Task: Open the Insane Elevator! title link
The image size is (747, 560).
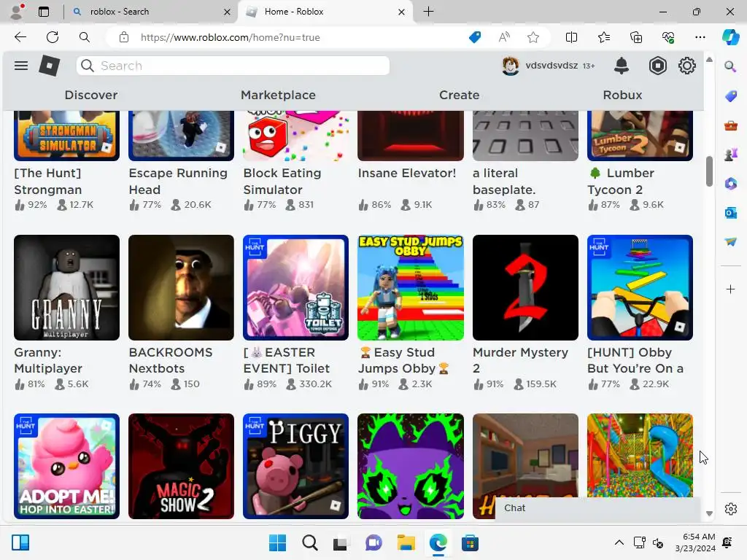Action: pyautogui.click(x=407, y=174)
